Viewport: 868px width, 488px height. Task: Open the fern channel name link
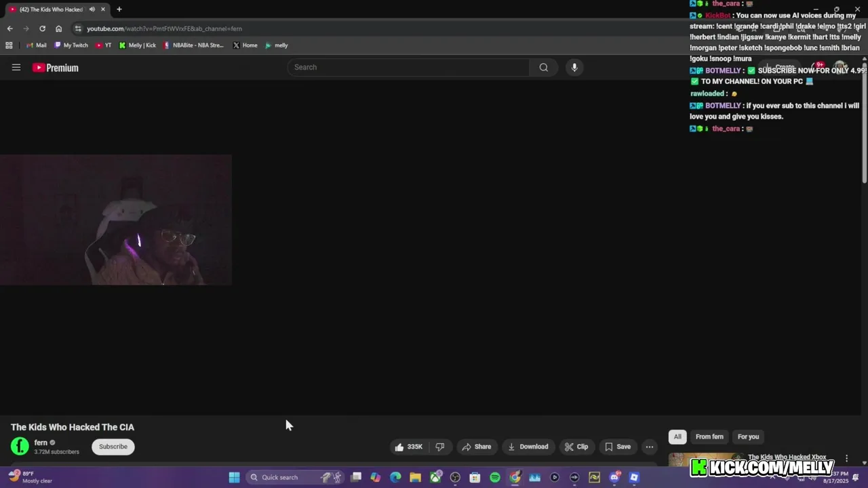pyautogui.click(x=41, y=443)
